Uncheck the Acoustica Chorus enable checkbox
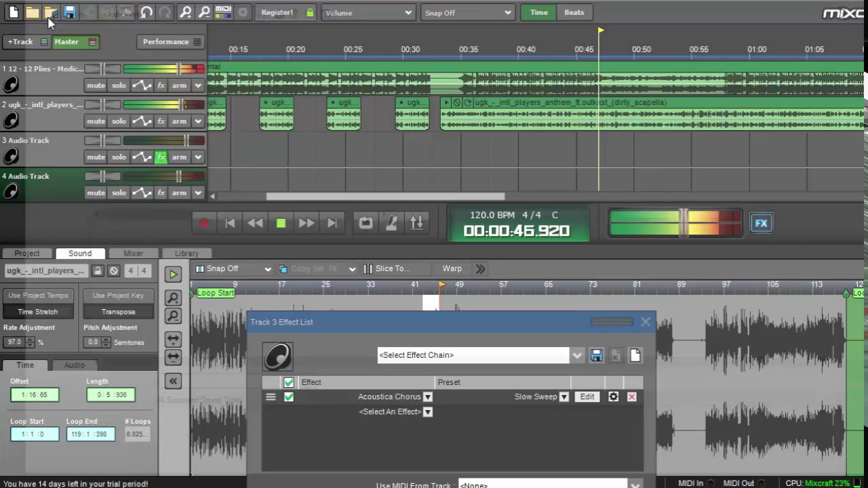This screenshot has width=868, height=488. pos(289,396)
